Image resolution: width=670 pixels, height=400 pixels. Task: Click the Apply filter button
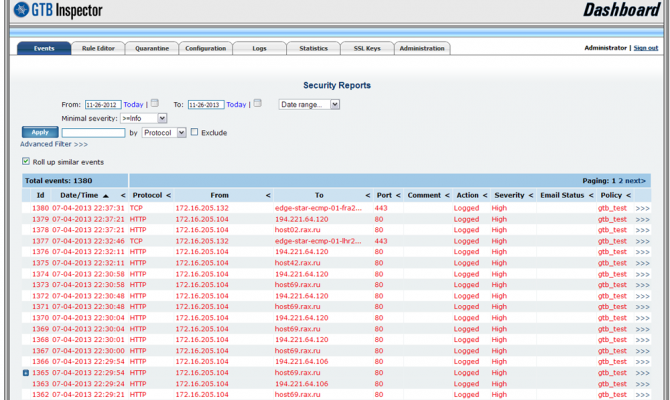pos(40,132)
